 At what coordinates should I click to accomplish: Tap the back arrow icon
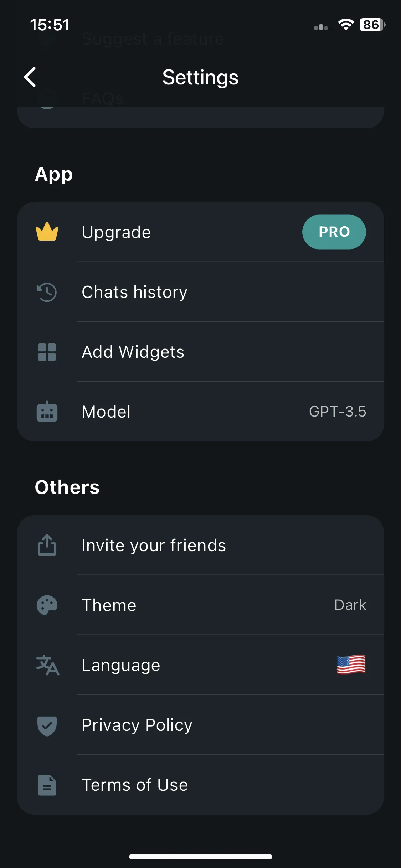point(30,77)
